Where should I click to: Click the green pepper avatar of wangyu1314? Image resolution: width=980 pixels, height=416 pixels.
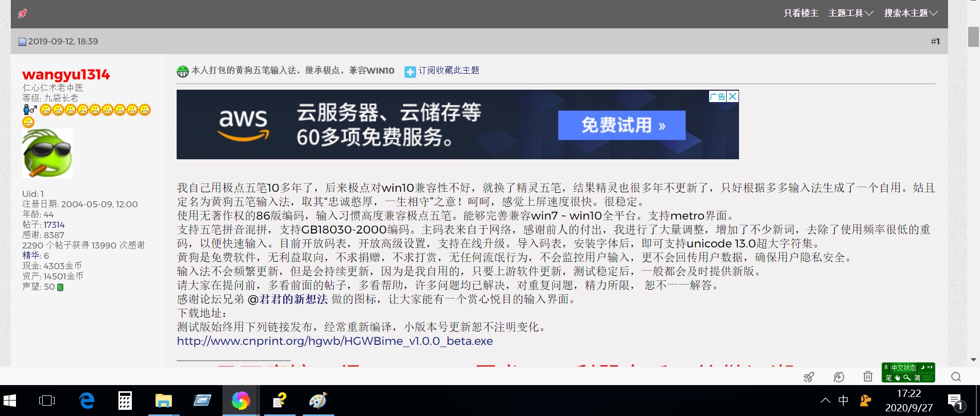coord(47,153)
